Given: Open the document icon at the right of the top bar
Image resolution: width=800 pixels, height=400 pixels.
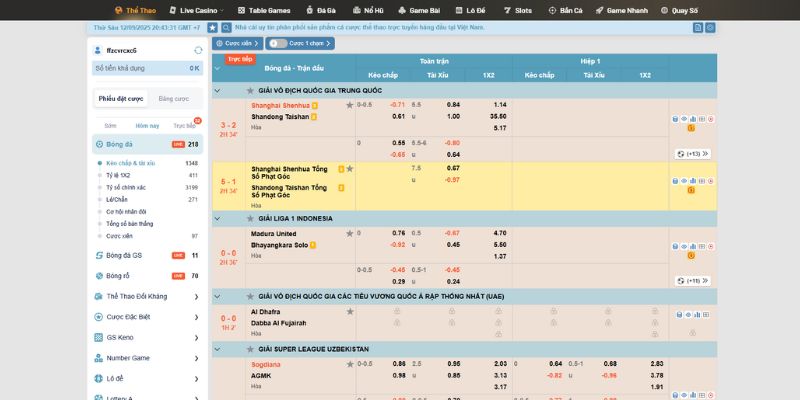Looking at the screenshot, I should coord(698,28).
